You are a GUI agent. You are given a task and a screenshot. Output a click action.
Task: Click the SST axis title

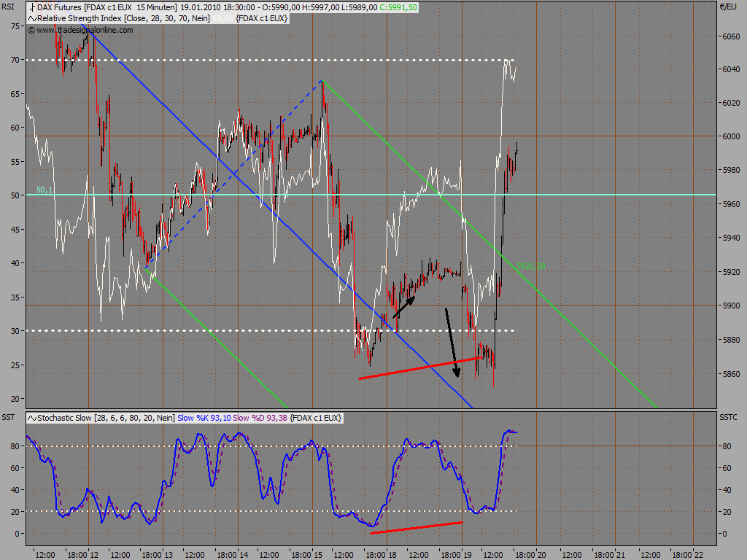coord(8,417)
